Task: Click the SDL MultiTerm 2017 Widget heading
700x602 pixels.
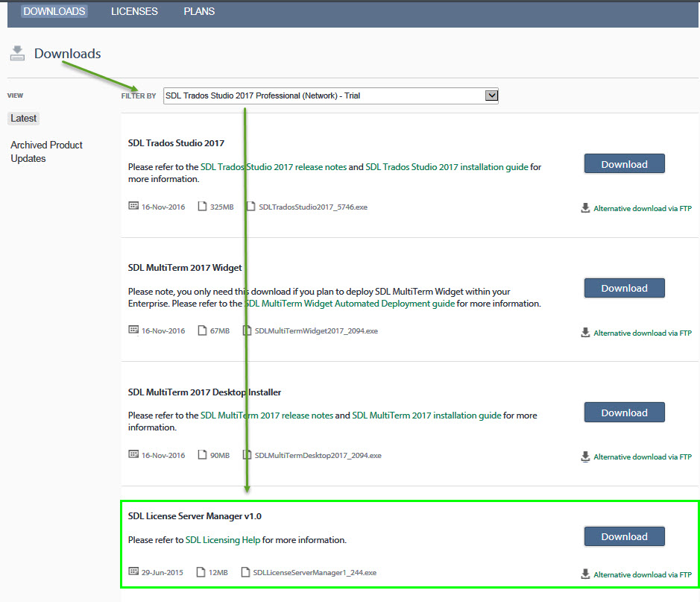Action: (185, 268)
